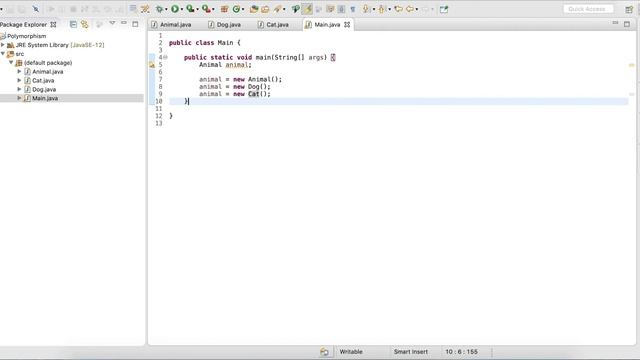Maximize the Package Explorer panel

coord(135,24)
